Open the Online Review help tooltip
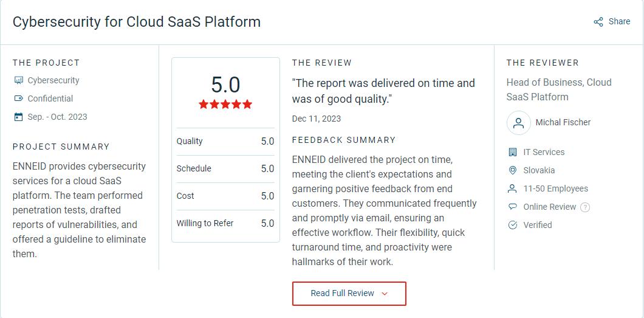 coord(585,207)
